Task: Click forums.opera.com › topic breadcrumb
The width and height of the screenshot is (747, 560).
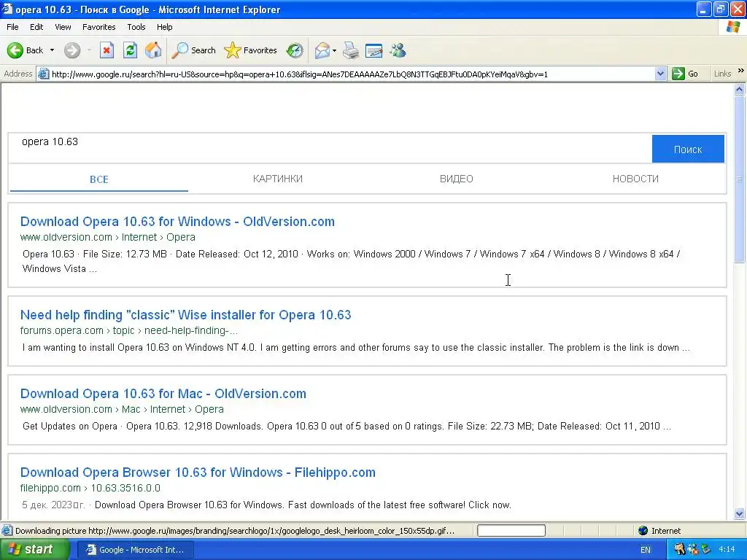Action: point(128,330)
